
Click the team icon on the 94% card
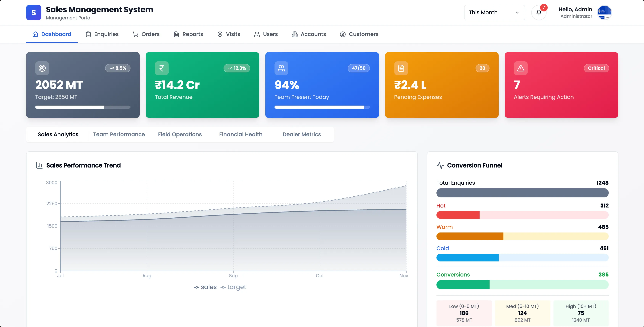pos(281,68)
